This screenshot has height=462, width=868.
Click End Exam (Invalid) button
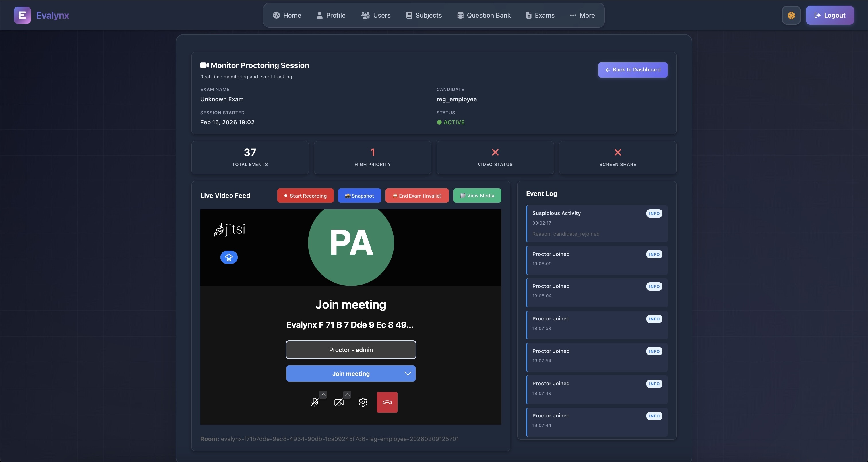click(x=417, y=196)
